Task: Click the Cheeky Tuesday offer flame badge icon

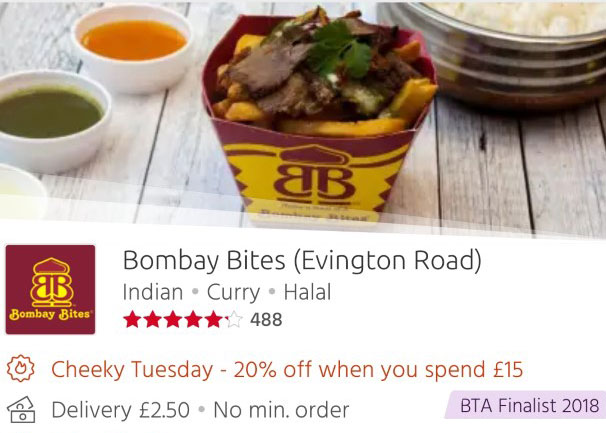Action: [x=20, y=368]
